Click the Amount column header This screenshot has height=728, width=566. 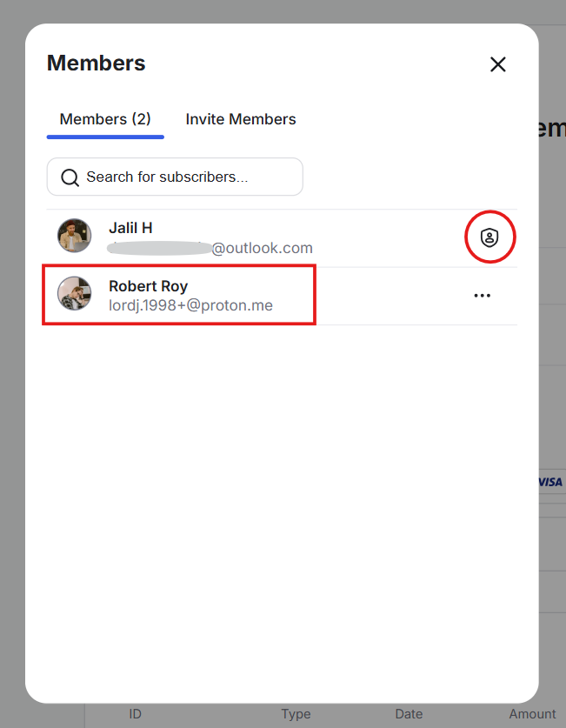(532, 714)
